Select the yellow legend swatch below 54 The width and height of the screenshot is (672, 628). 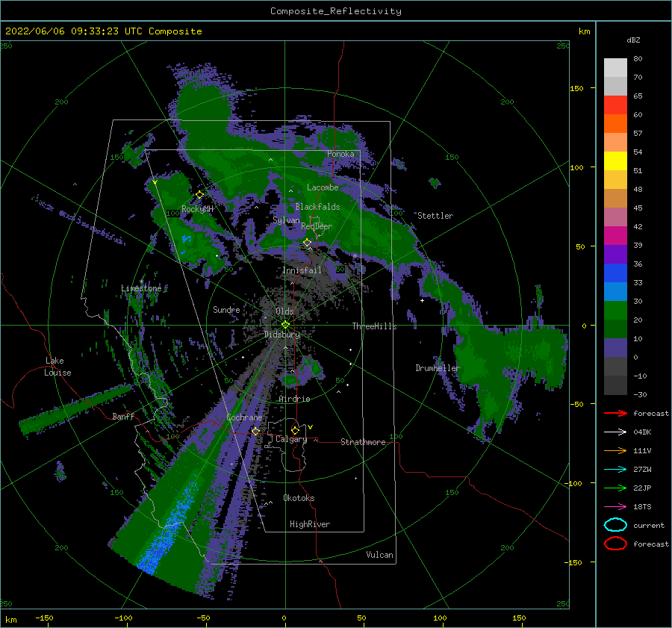click(x=615, y=161)
